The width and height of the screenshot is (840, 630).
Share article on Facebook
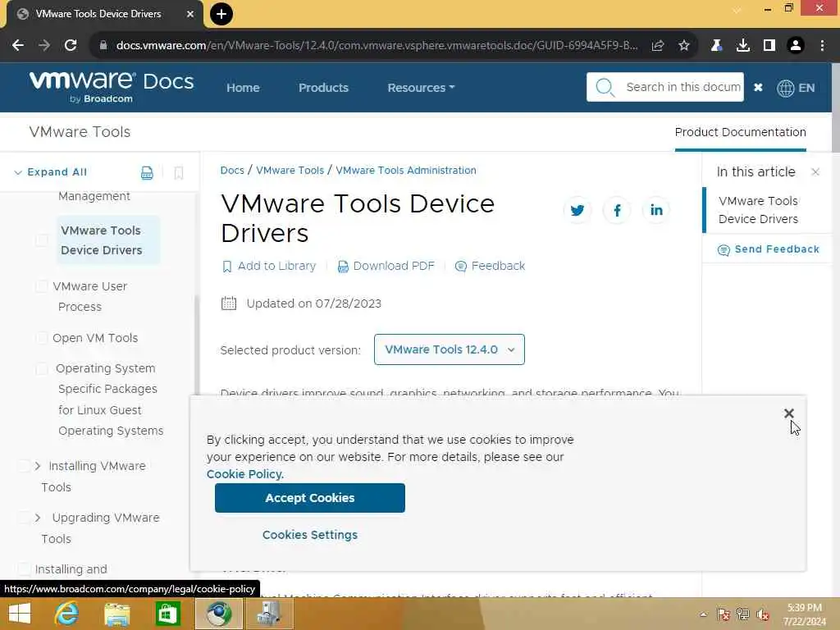coord(617,210)
